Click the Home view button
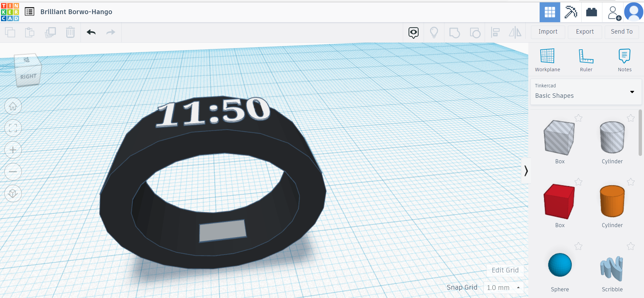Viewport: 644px width, 298px height. (x=13, y=107)
